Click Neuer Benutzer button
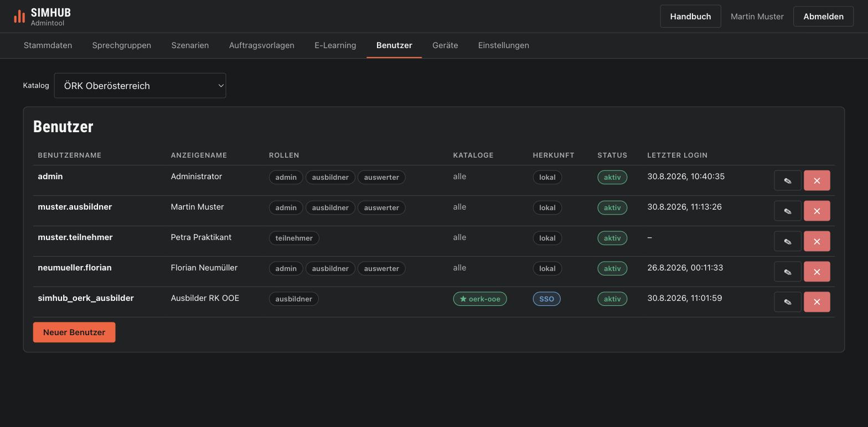Viewport: 868px width, 427px height. point(74,332)
